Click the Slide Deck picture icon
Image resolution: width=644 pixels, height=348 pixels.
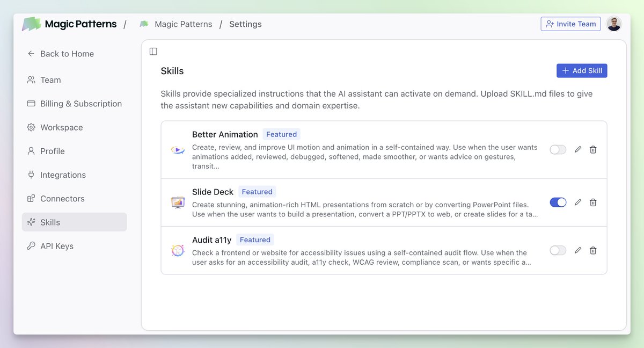pyautogui.click(x=178, y=203)
